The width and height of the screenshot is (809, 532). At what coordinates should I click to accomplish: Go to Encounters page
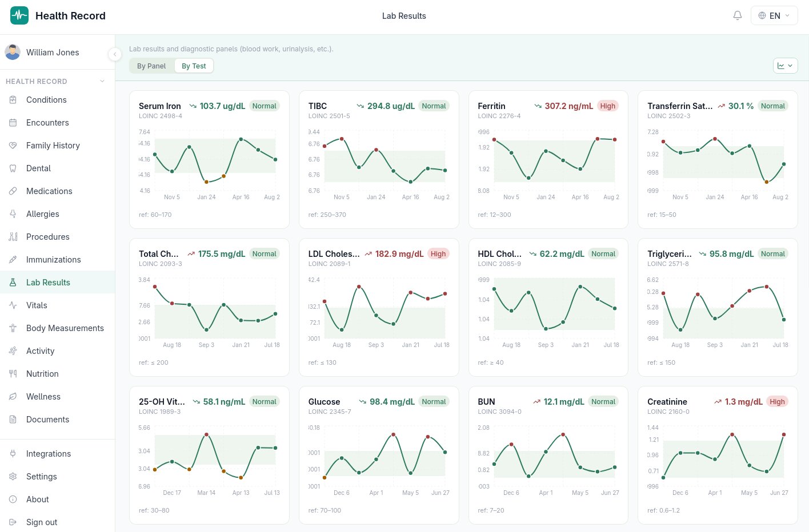57,123
